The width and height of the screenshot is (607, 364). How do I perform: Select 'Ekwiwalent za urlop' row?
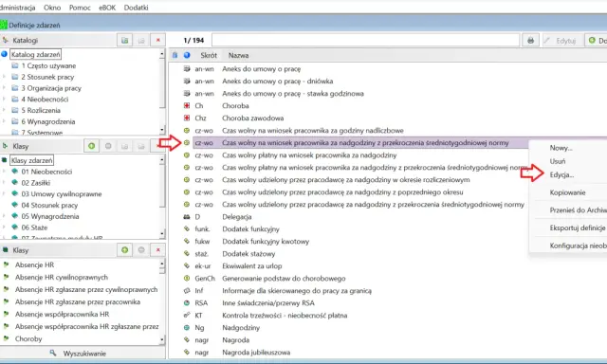tap(252, 266)
